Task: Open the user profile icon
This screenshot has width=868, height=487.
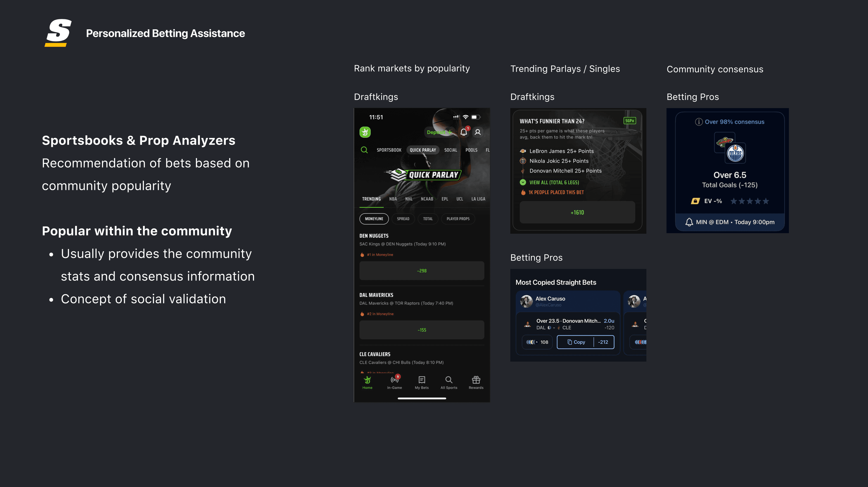Action: (x=478, y=132)
